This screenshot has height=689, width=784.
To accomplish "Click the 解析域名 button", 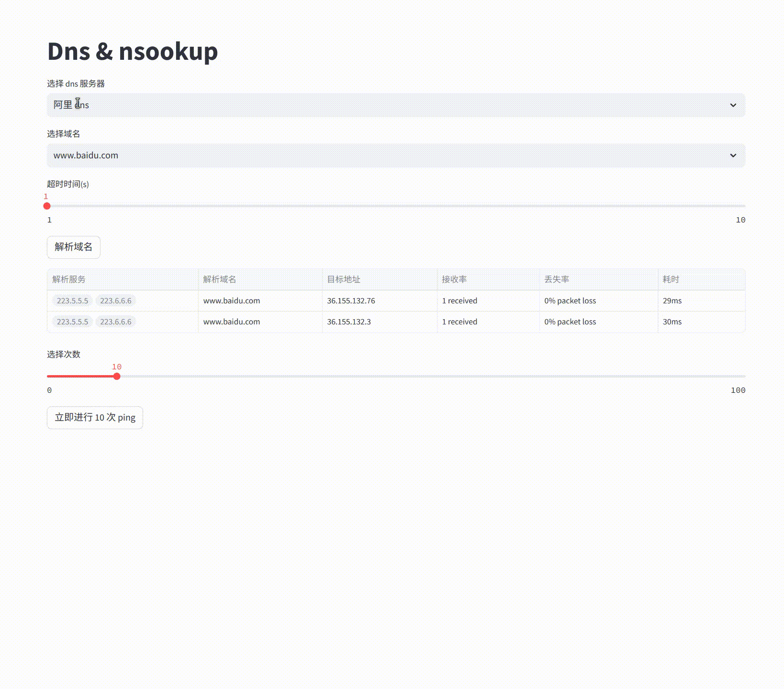I will (74, 247).
